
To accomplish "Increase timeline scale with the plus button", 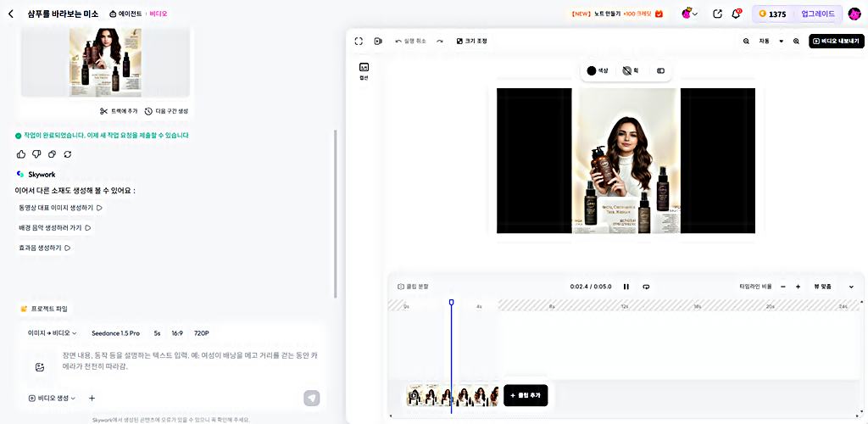I will pyautogui.click(x=798, y=287).
